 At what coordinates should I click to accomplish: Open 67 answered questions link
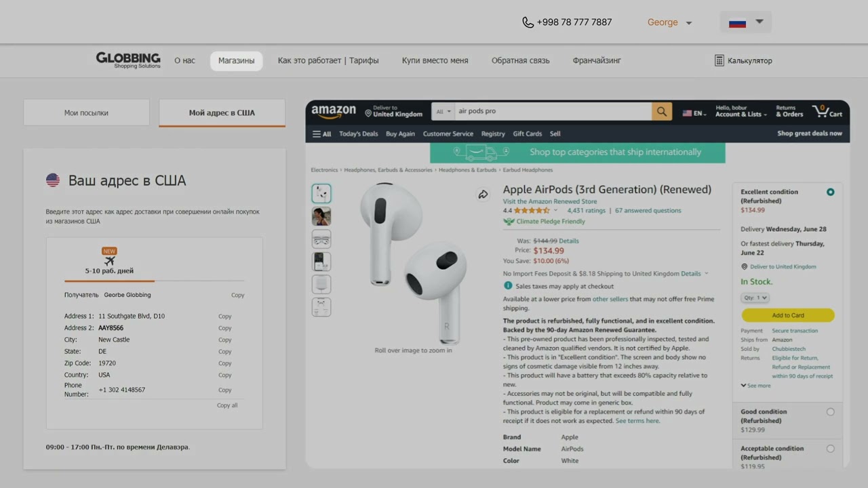pos(648,211)
